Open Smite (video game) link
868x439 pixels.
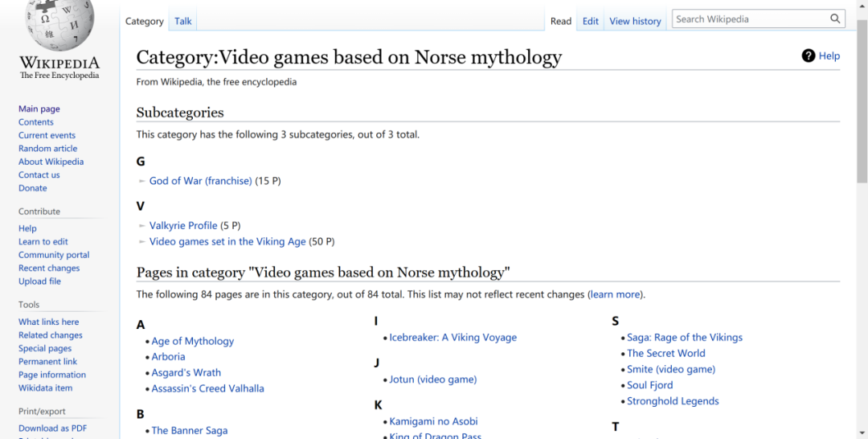[x=671, y=370]
